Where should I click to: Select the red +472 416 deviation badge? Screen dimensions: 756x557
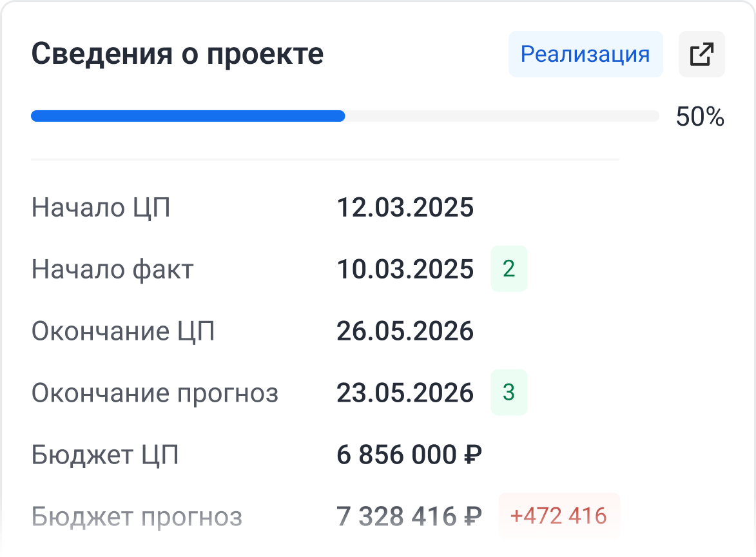tap(559, 516)
